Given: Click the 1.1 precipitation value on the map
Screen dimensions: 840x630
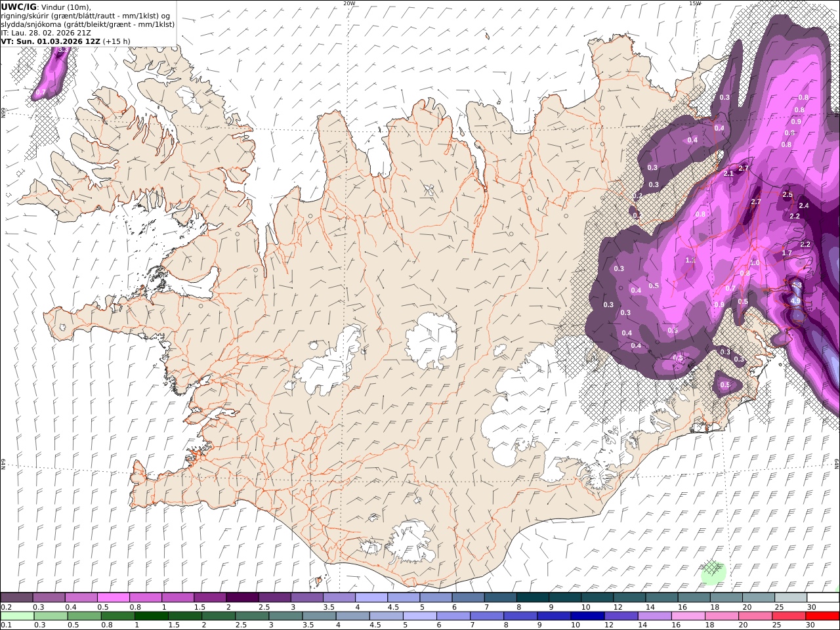Looking at the screenshot, I should [690, 260].
